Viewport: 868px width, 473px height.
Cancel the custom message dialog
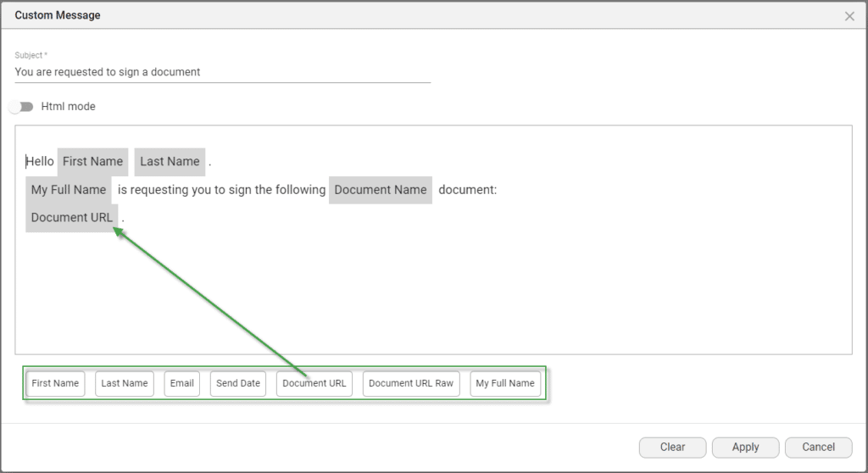point(818,447)
